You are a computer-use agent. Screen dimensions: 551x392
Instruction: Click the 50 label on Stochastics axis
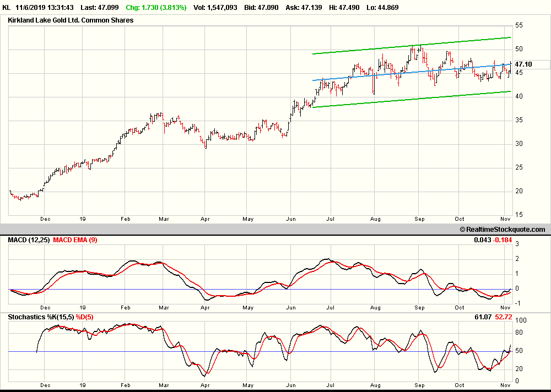pos(518,351)
